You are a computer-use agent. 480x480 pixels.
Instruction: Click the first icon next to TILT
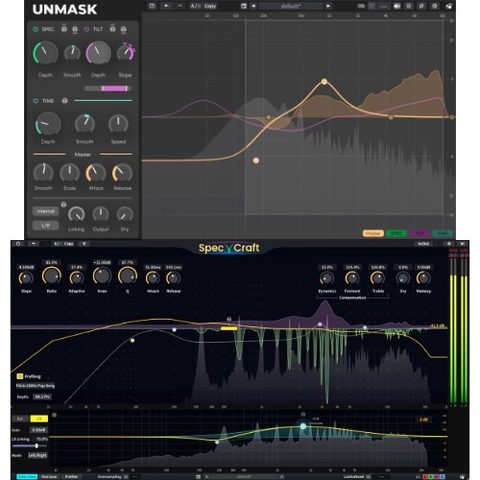point(113,29)
